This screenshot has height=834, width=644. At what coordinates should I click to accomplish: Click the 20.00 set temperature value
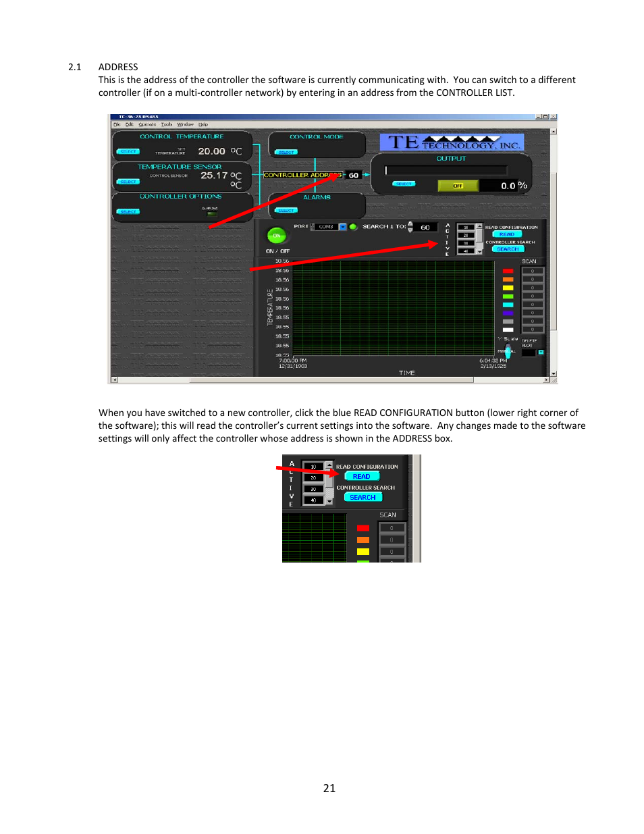[x=211, y=151]
